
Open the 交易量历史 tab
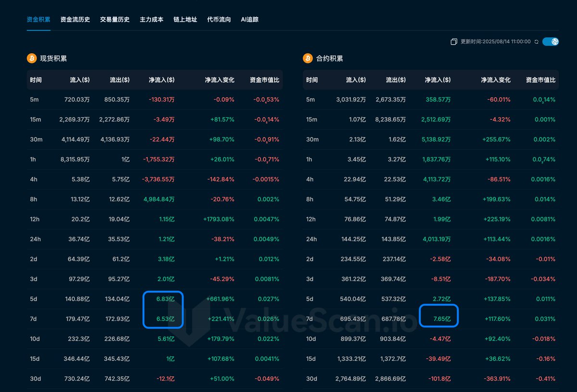[x=115, y=20]
